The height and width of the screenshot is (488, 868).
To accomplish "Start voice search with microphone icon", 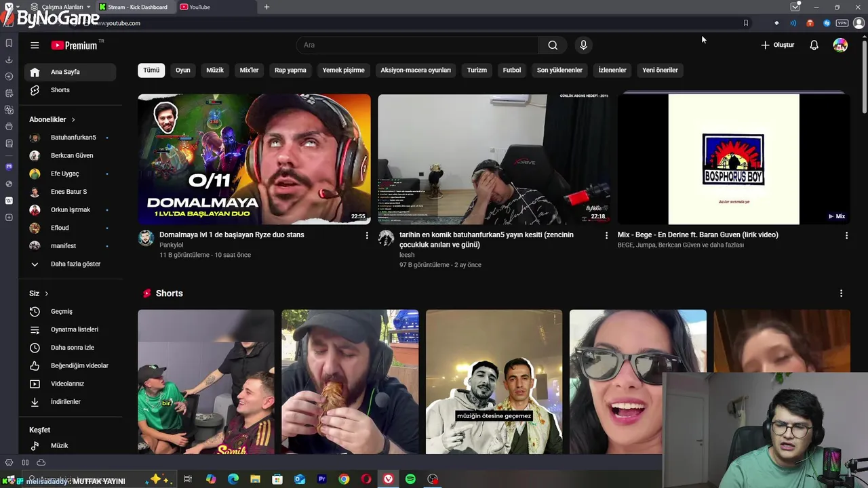I will [583, 45].
